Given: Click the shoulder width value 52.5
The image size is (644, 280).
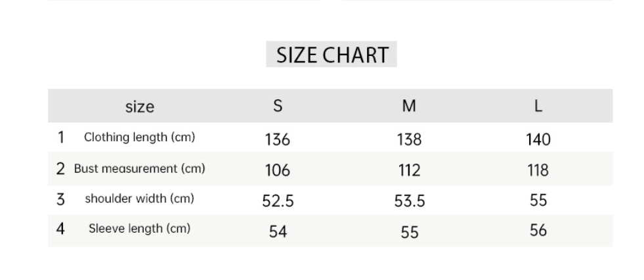Looking at the screenshot, I should (278, 201).
